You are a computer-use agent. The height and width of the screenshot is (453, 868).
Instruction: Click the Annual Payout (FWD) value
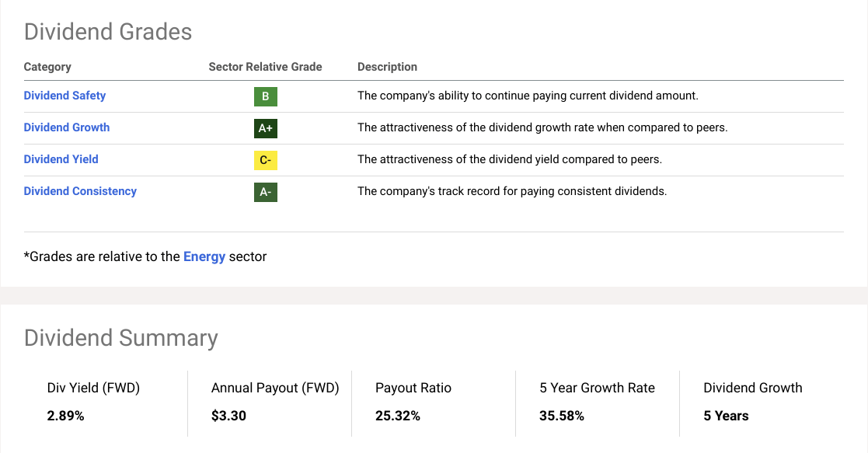click(x=228, y=416)
